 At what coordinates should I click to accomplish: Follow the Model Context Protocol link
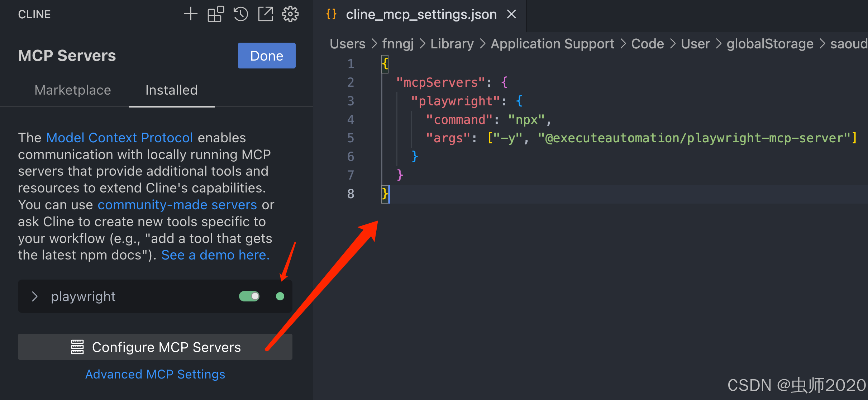pos(119,138)
